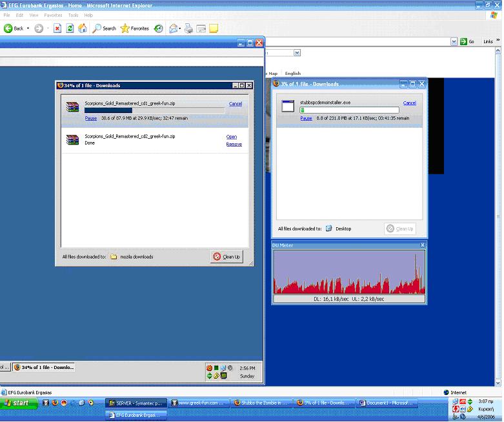Click Clean Up in the 34% Downloads window
This screenshot has height=422, width=504.
227,257
